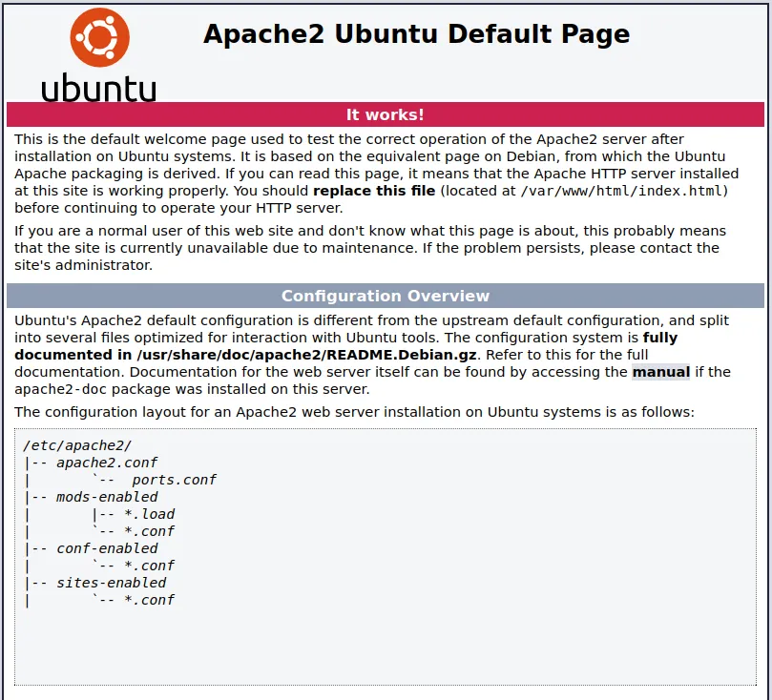Click the mods-enabled directory entry
Screen dimensions: 772x700
(x=107, y=497)
